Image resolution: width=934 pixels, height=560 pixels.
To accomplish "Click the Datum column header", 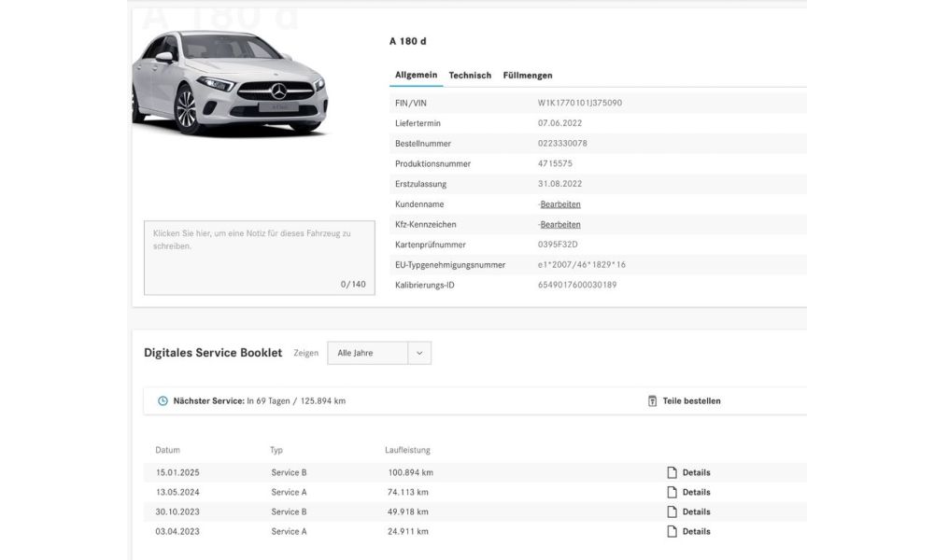I will click(167, 450).
